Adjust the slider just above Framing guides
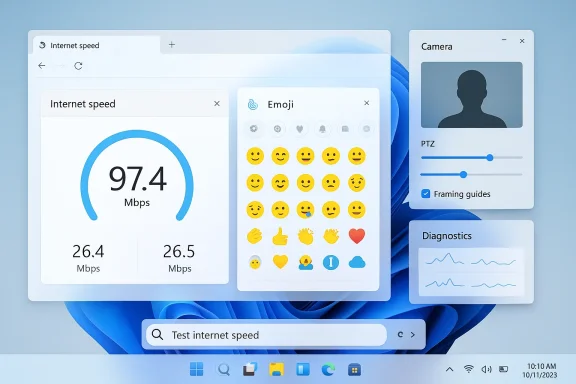 click(472, 175)
